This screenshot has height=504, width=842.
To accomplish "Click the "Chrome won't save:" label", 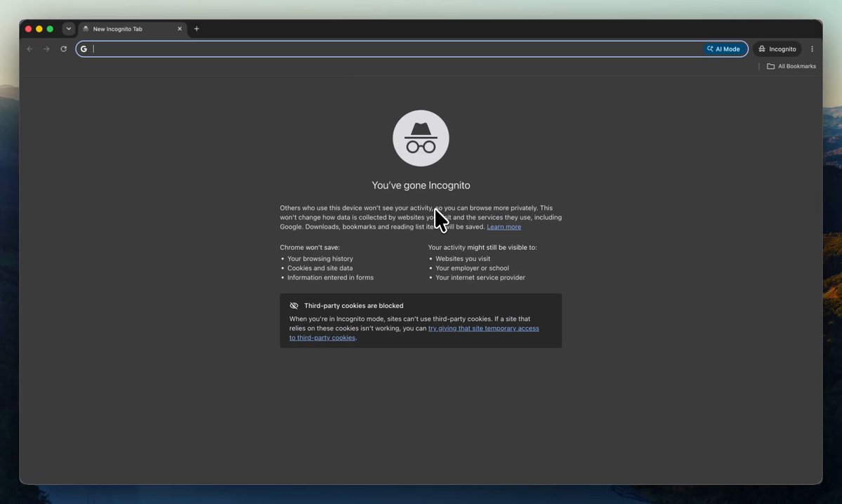I will pos(310,248).
